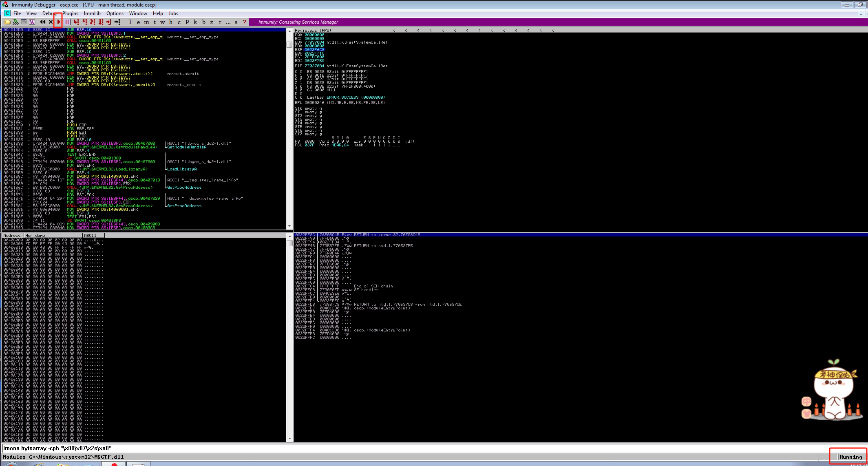This screenshot has height=466, width=868.
Task: Select the PUSH EBP instruction at 00401330
Action: point(144,125)
